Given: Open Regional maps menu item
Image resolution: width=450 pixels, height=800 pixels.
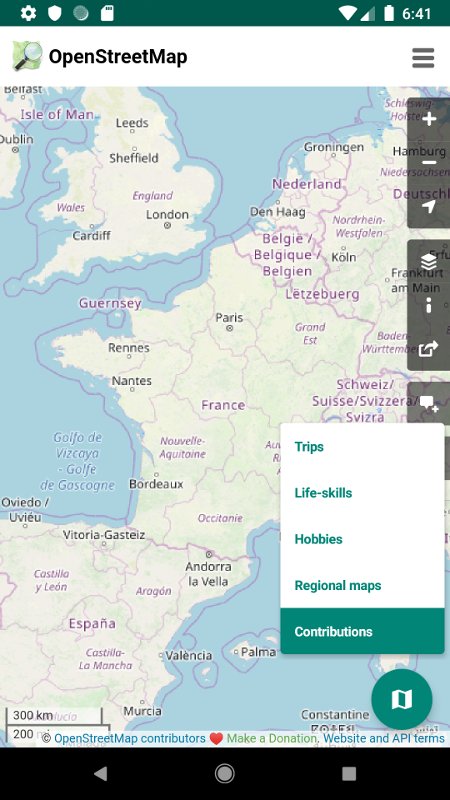Looking at the screenshot, I should click(362, 585).
